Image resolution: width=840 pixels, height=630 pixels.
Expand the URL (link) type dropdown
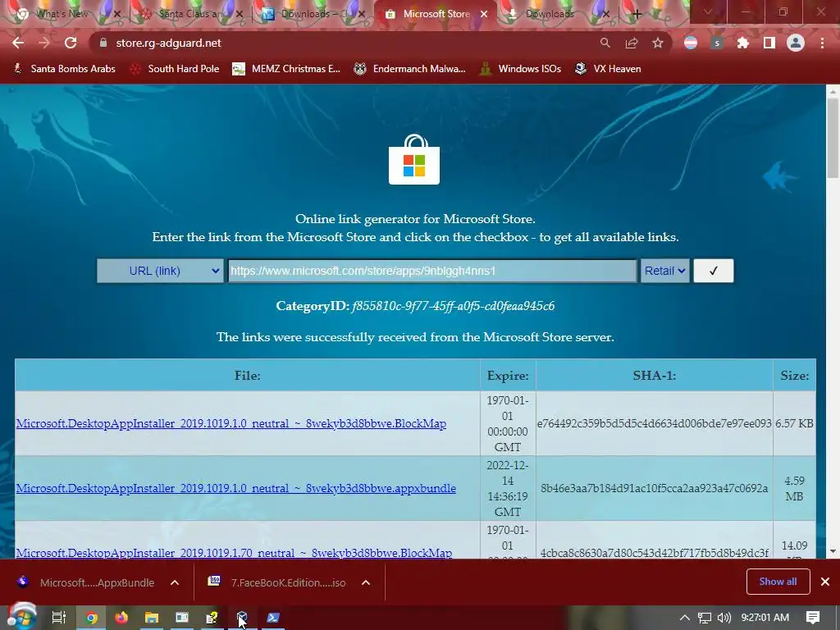pos(160,271)
